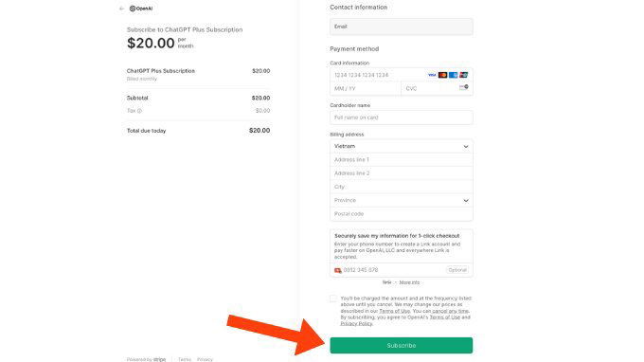Screen dimensions: 644x362
Task: Click the Terms link in footer
Action: coord(185,359)
